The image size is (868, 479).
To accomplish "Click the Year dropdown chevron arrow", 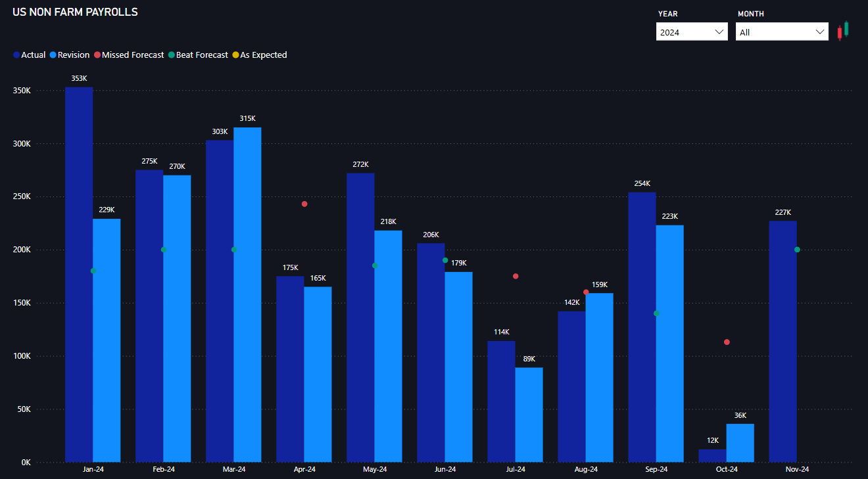I will pos(719,32).
